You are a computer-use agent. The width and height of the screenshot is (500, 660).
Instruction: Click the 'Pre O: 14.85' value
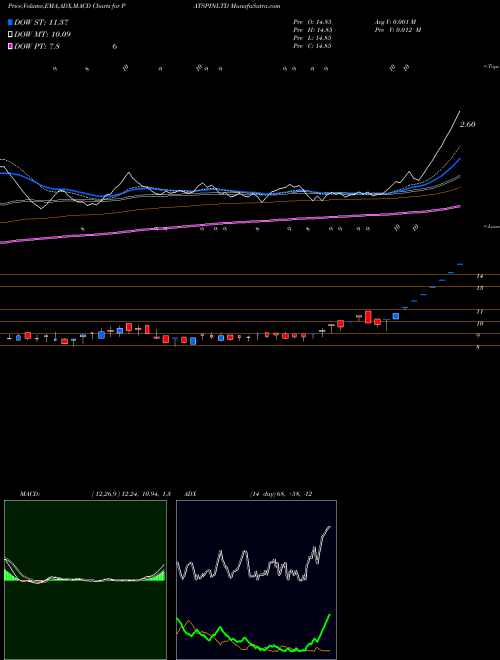[312, 22]
